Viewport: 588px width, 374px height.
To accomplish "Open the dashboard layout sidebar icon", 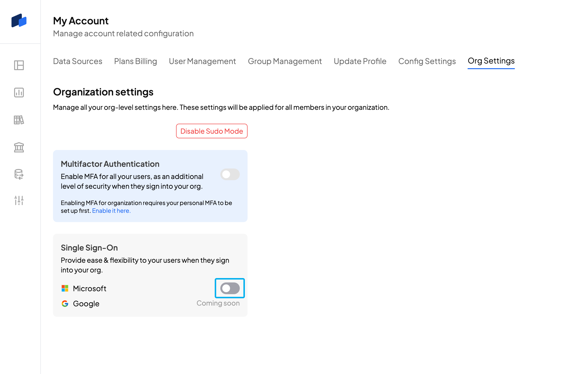I will click(19, 65).
